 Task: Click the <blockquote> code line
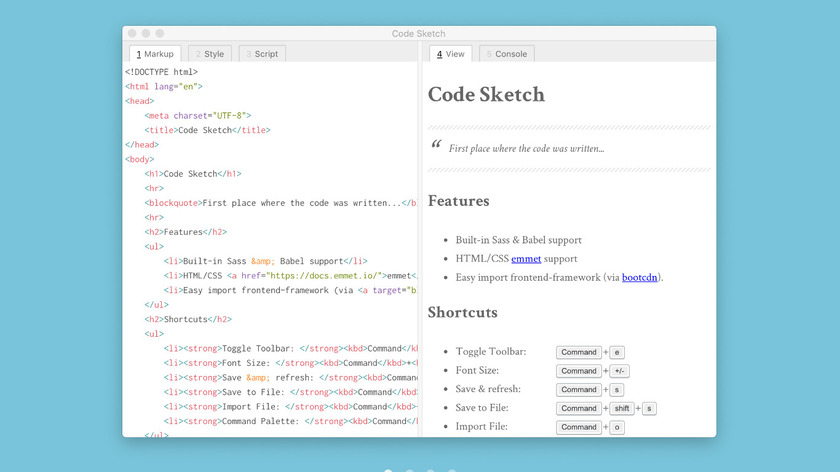(x=281, y=203)
